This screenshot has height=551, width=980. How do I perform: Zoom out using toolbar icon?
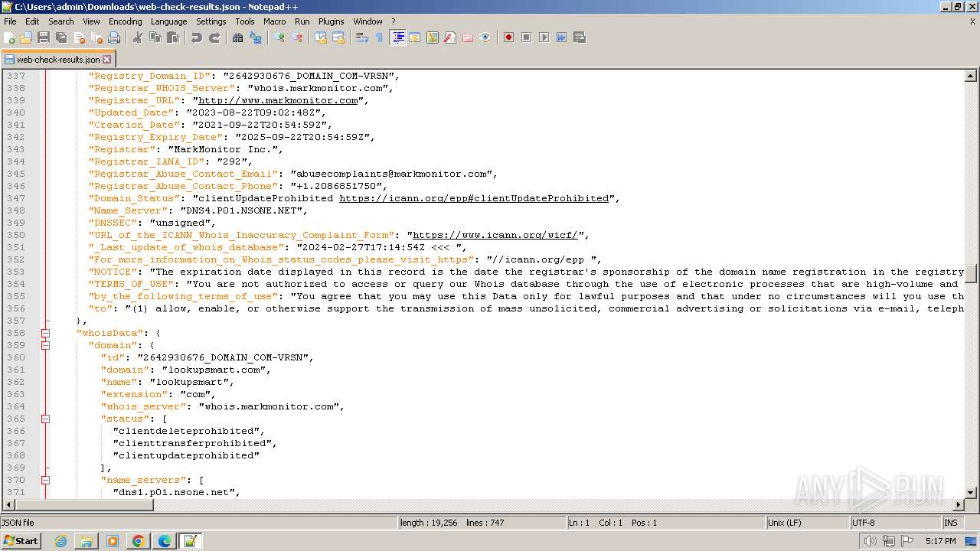[x=297, y=37]
